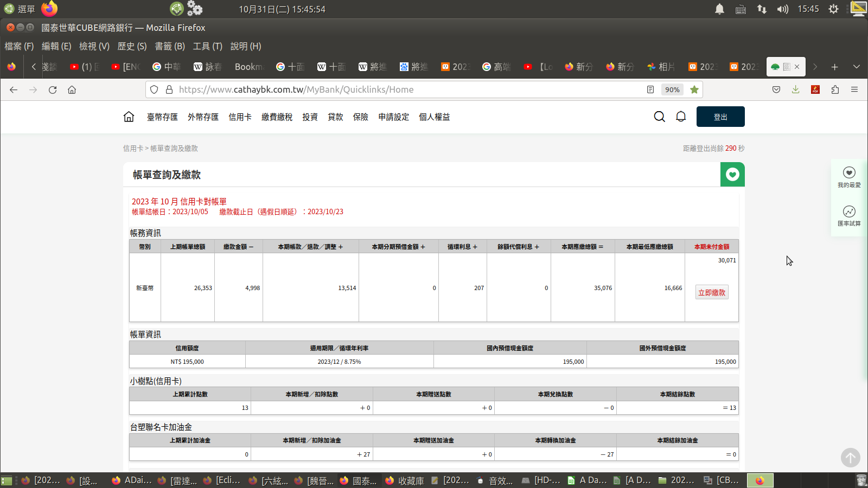Expand 個人權益 navigation menu
The width and height of the screenshot is (868, 488).
click(434, 117)
